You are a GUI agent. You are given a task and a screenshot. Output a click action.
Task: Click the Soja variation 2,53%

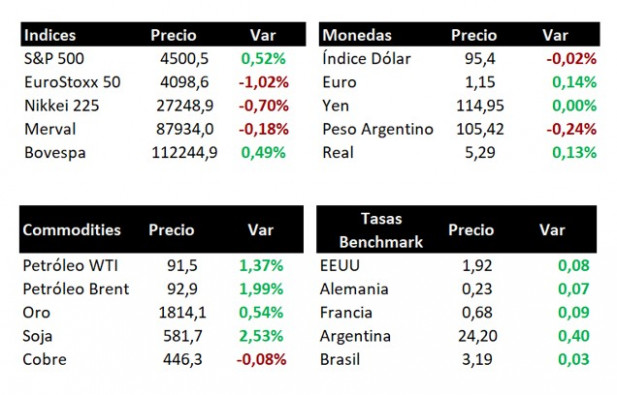pyautogui.click(x=261, y=336)
